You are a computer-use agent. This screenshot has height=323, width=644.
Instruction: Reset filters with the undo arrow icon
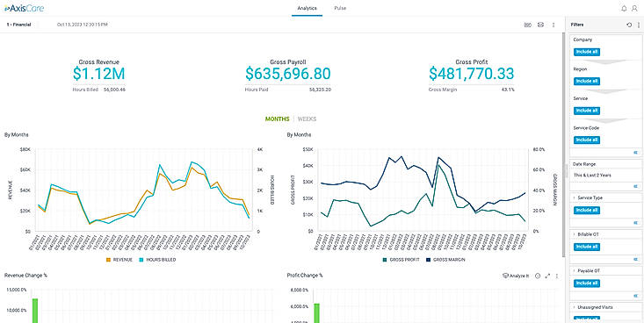click(x=629, y=25)
